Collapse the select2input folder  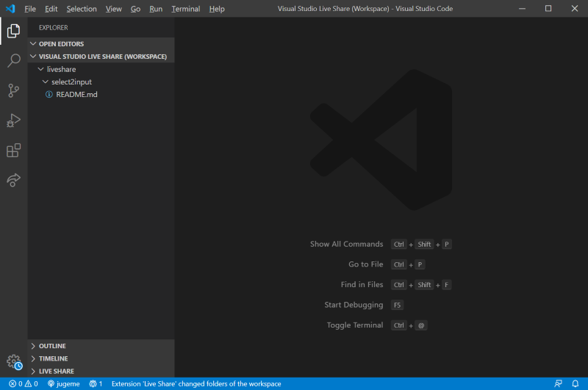(x=101, y=82)
